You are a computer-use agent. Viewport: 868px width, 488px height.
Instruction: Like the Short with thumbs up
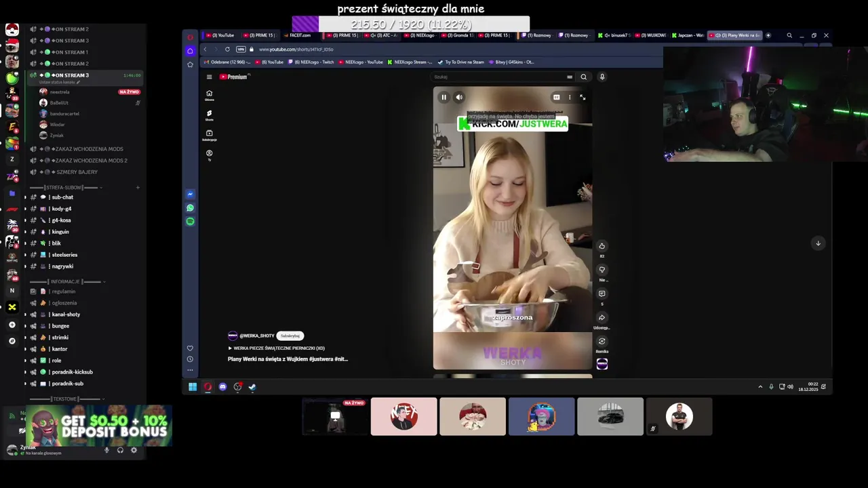(601, 246)
